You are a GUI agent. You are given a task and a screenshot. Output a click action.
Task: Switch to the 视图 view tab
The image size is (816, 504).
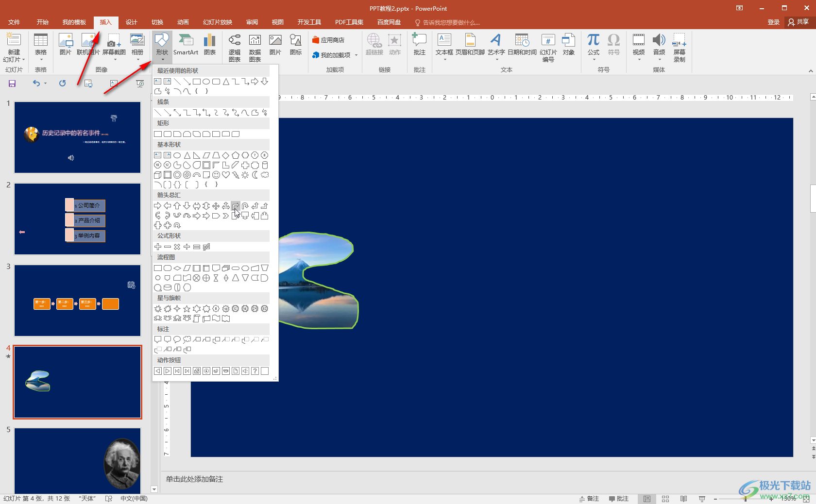coord(278,22)
